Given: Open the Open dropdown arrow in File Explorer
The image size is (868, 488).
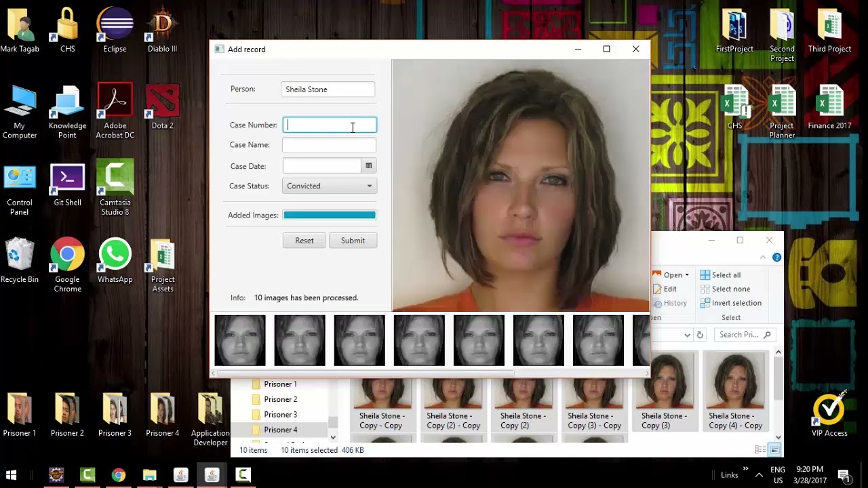Looking at the screenshot, I should tap(687, 275).
